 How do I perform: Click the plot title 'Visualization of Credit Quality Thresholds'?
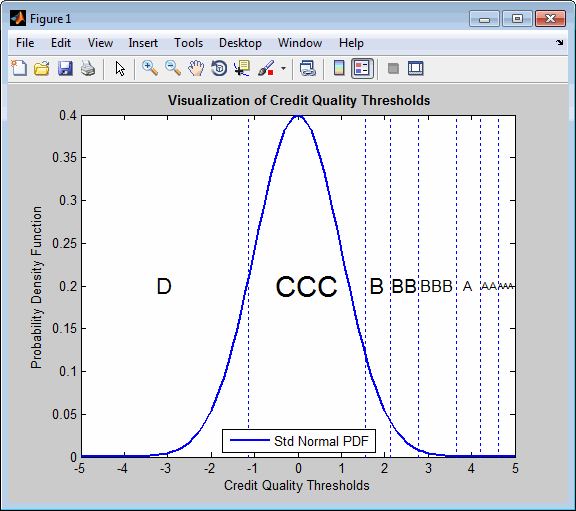click(299, 100)
